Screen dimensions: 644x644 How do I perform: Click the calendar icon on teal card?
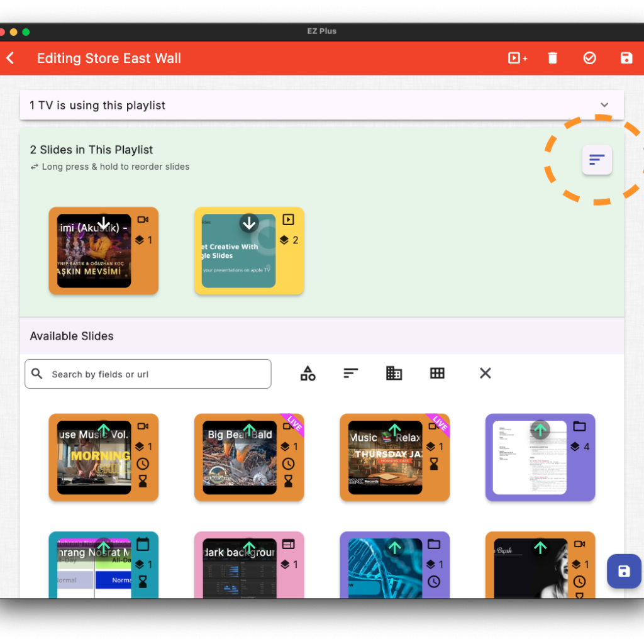pos(143,544)
